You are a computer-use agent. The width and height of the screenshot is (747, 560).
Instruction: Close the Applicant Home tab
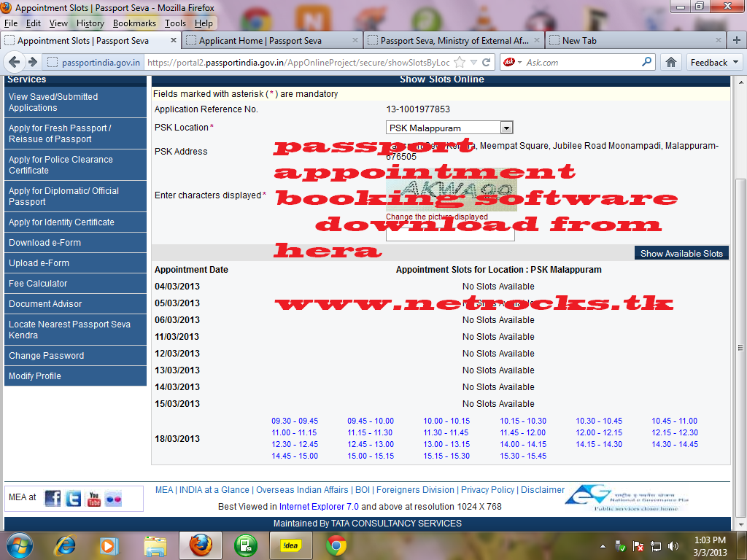[x=355, y=41]
